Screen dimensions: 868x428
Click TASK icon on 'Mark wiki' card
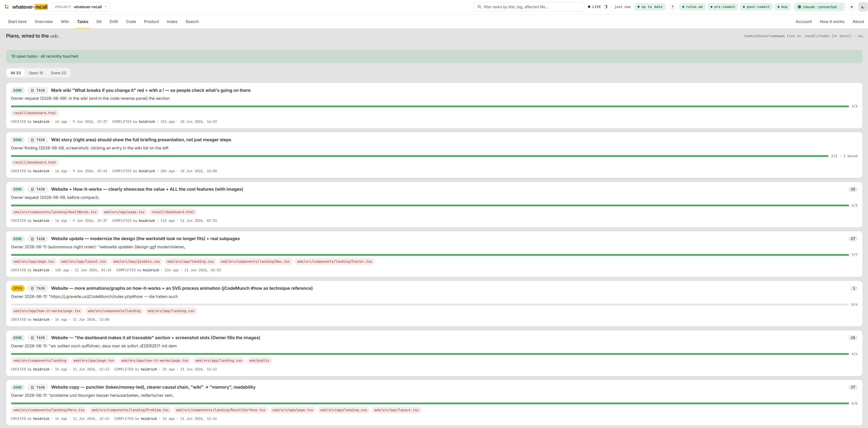(32, 90)
